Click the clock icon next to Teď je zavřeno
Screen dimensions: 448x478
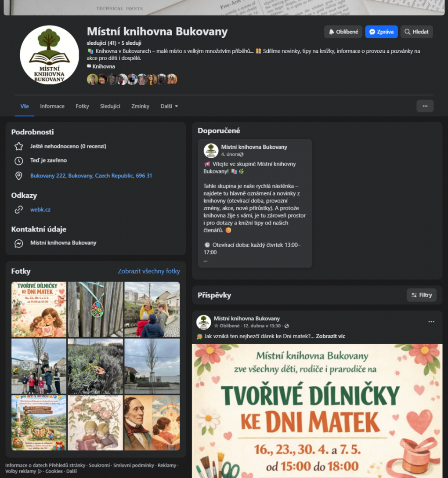(19, 161)
